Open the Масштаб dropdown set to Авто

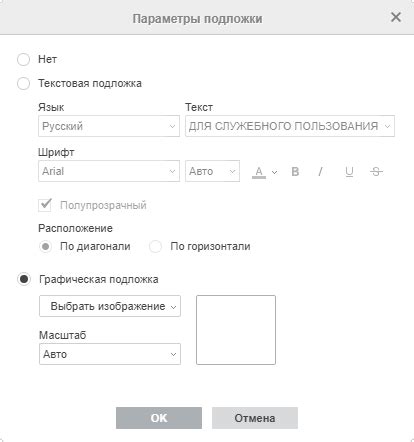tap(110, 354)
